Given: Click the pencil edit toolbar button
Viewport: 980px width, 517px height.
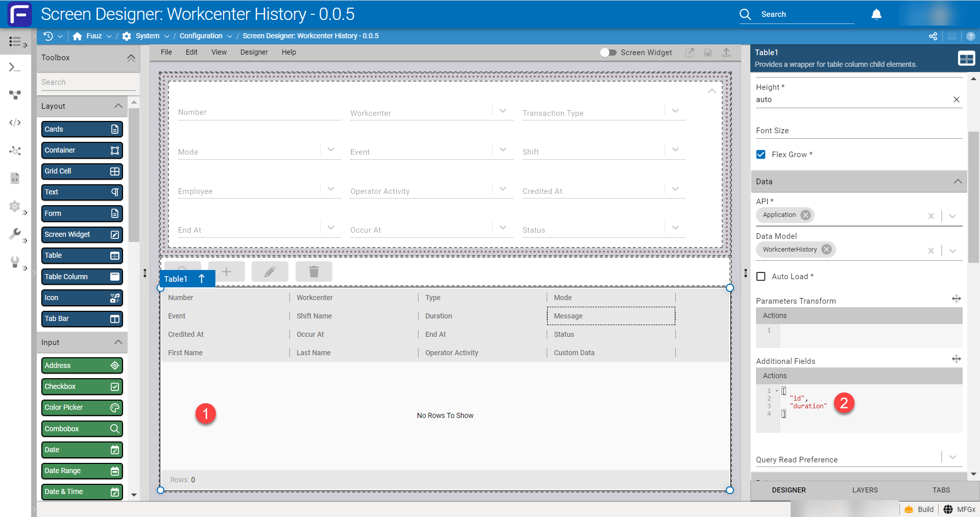Looking at the screenshot, I should 270,272.
